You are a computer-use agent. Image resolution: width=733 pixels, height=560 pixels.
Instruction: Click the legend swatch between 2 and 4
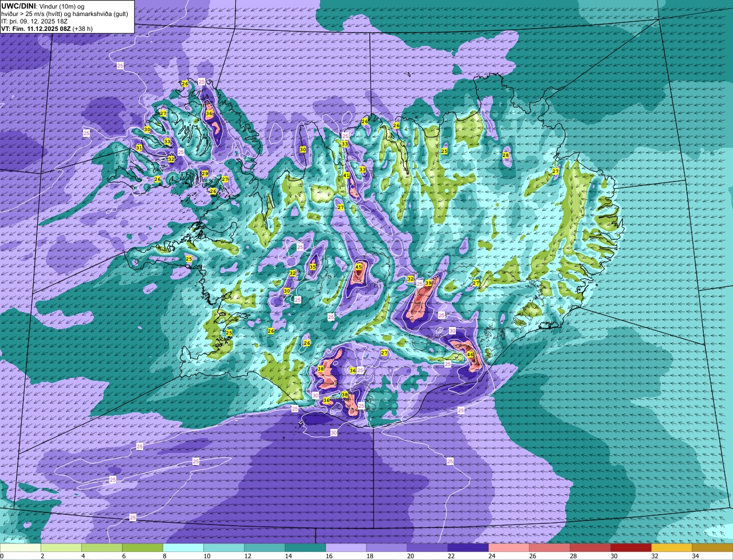pyautogui.click(x=61, y=548)
